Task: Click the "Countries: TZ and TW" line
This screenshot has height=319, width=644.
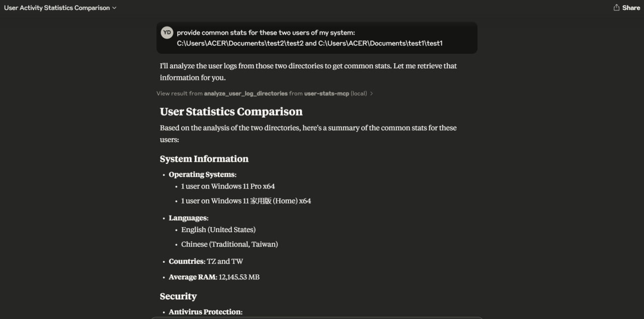Action: [x=206, y=261]
